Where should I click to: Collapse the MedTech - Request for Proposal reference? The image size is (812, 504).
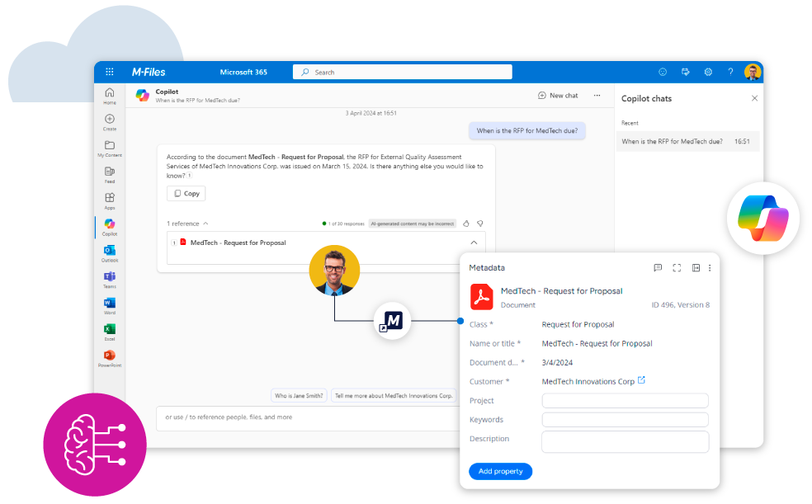click(474, 243)
